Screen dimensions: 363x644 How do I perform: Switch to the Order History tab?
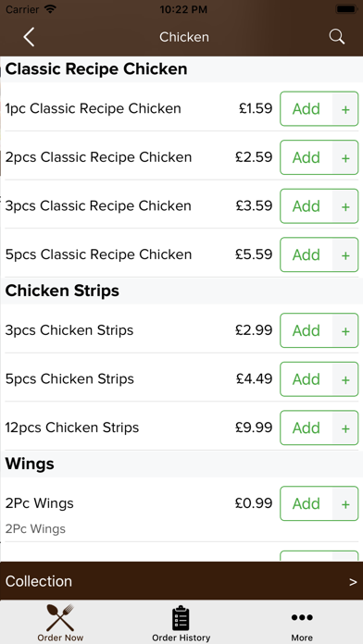(181, 623)
